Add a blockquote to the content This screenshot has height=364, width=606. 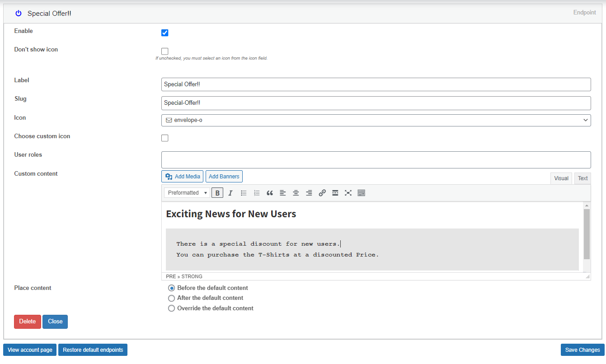pos(270,192)
